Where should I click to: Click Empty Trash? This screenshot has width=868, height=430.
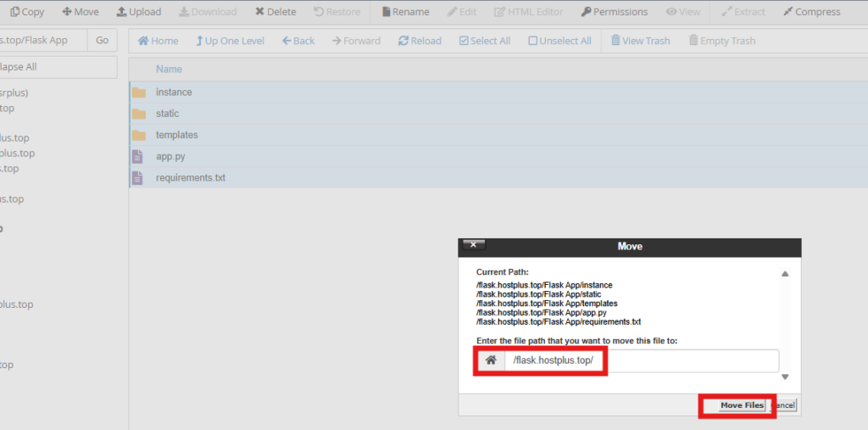coord(722,41)
